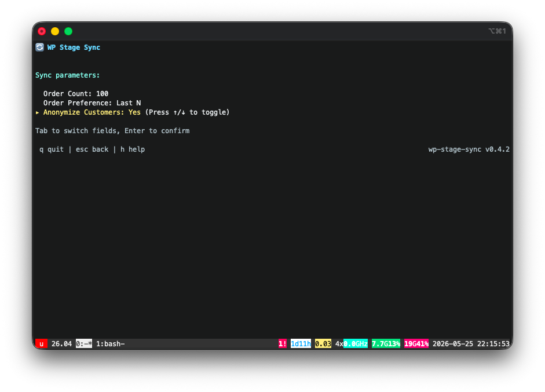Close the terminal window with red button

pos(42,31)
